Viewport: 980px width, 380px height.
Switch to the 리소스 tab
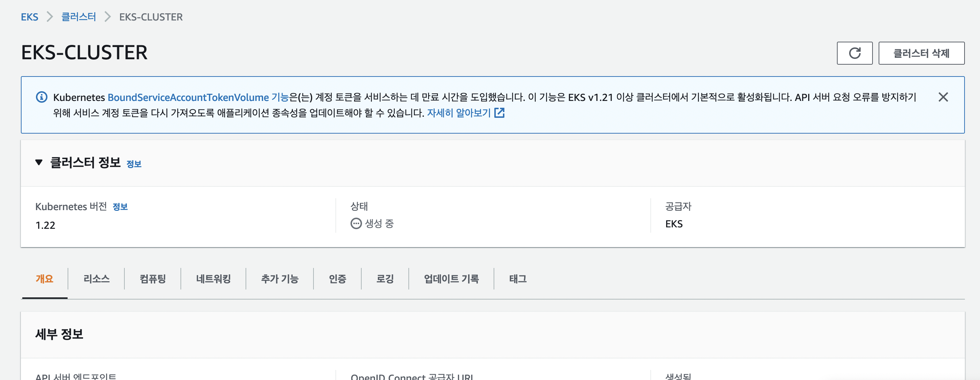click(96, 279)
